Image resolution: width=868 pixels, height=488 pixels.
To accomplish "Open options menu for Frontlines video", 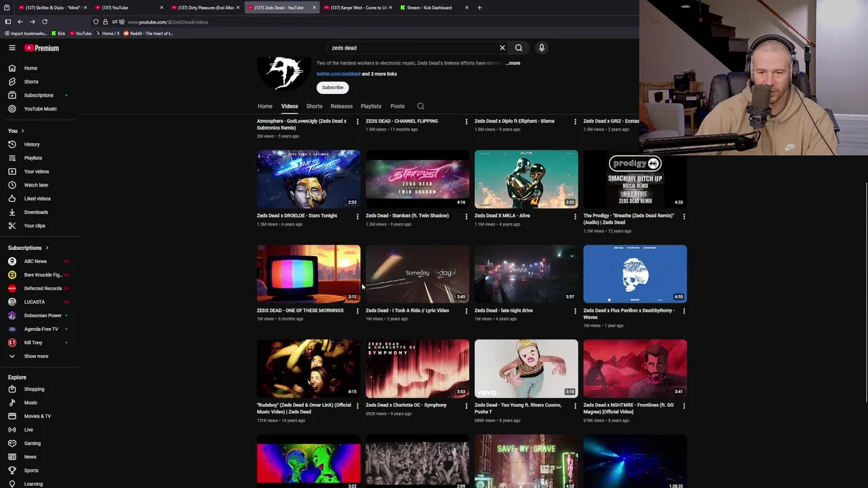I will (684, 407).
